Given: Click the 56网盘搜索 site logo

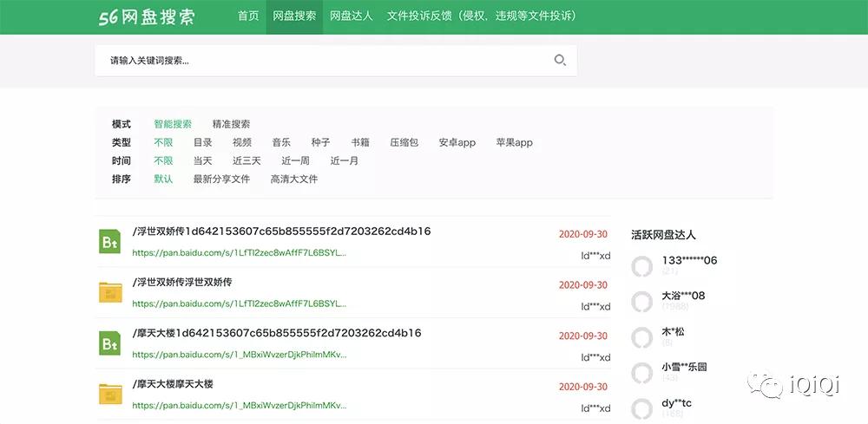Looking at the screenshot, I should point(147,16).
